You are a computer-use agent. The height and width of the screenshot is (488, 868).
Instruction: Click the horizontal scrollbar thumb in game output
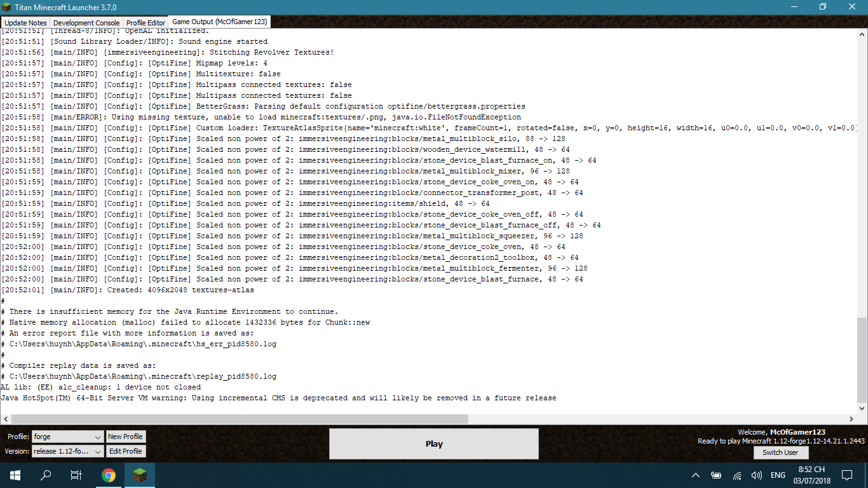(240, 419)
